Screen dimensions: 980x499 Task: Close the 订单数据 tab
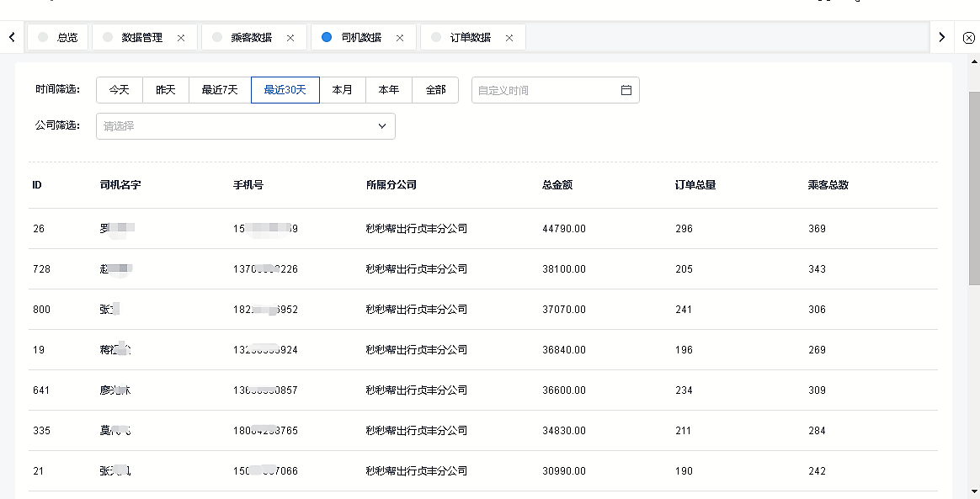tap(509, 38)
